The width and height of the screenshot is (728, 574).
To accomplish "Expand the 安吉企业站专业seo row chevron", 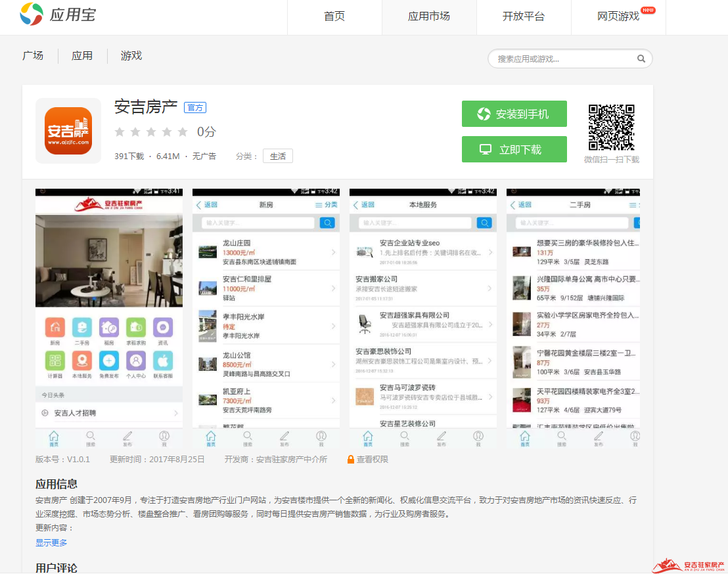I will (x=491, y=252).
